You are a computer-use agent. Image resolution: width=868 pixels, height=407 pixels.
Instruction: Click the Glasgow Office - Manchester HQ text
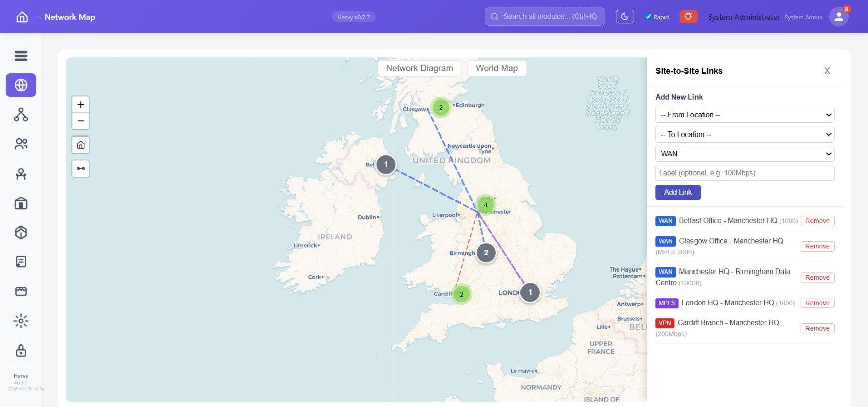point(731,241)
